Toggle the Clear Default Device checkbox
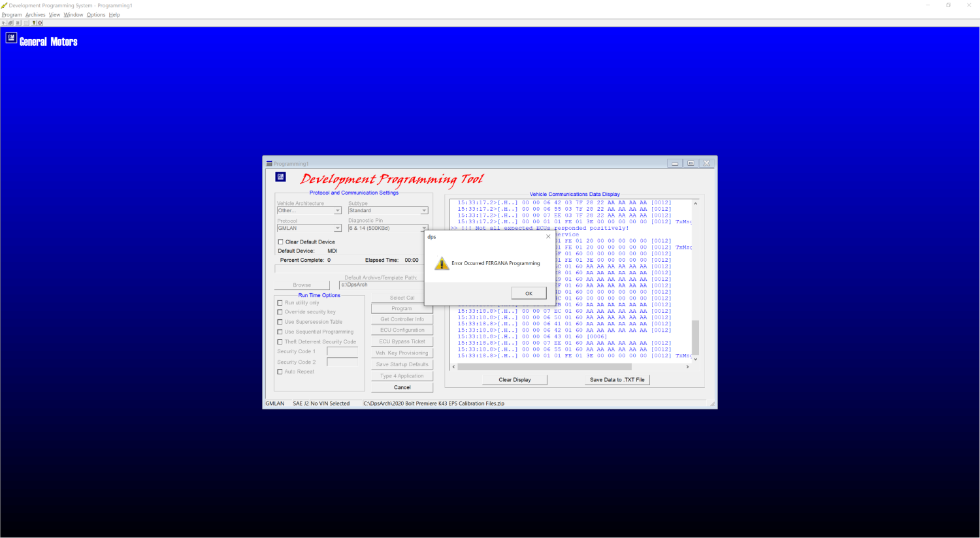This screenshot has width=980, height=538. click(281, 242)
